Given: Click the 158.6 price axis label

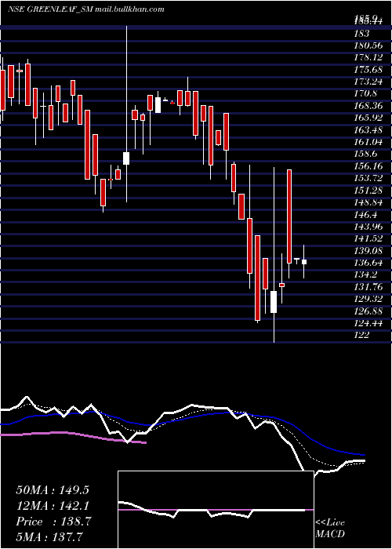Looking at the screenshot, I should [x=365, y=154].
